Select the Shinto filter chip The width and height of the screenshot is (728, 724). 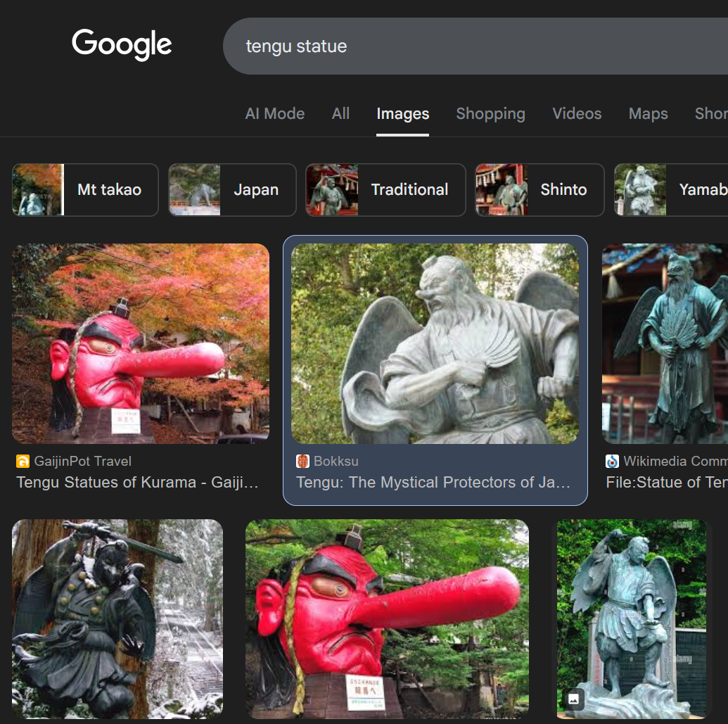coord(539,189)
